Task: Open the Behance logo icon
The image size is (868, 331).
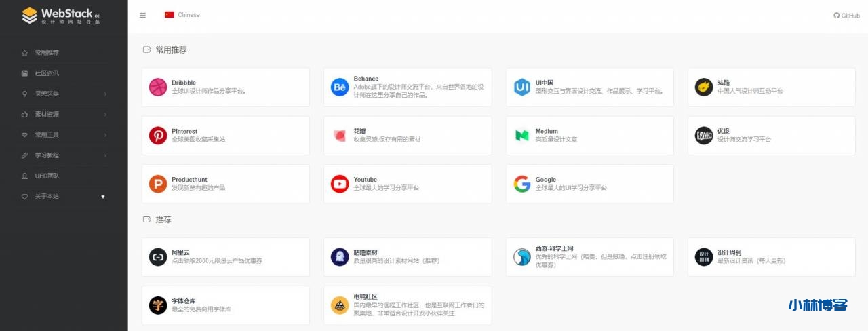Action: pos(340,87)
